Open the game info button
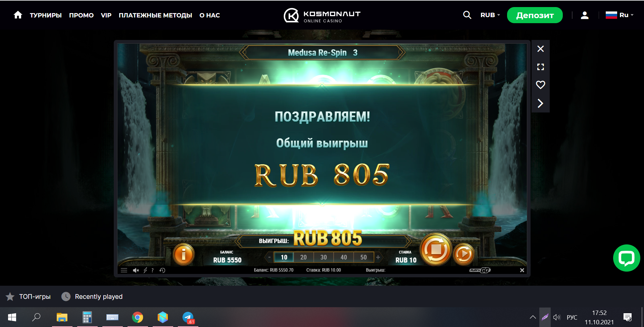The width and height of the screenshot is (644, 327). [183, 254]
